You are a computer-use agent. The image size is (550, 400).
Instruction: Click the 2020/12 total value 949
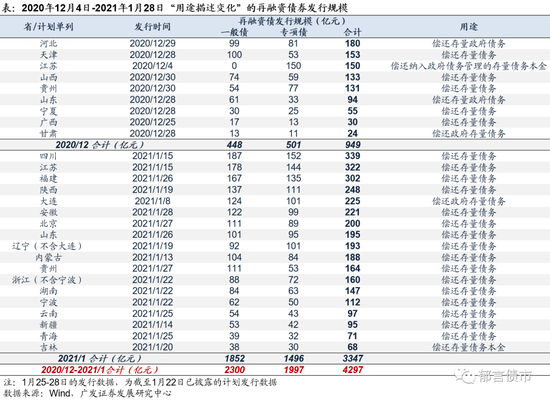(353, 145)
